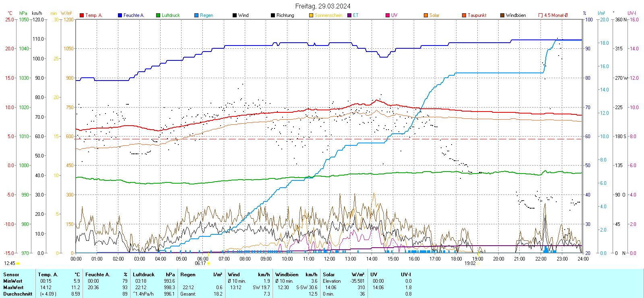Click the maximum solar value '310'
Image resolution: width=644 pixels, height=298 pixels.
pyautogui.click(x=361, y=288)
